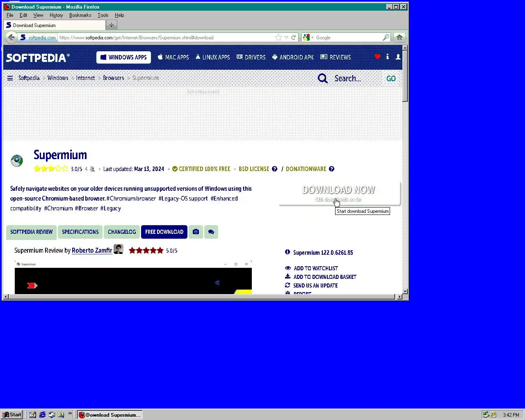Viewport: 525px width, 420px height.
Task: Reload the page with the refresh icon
Action: tap(294, 37)
